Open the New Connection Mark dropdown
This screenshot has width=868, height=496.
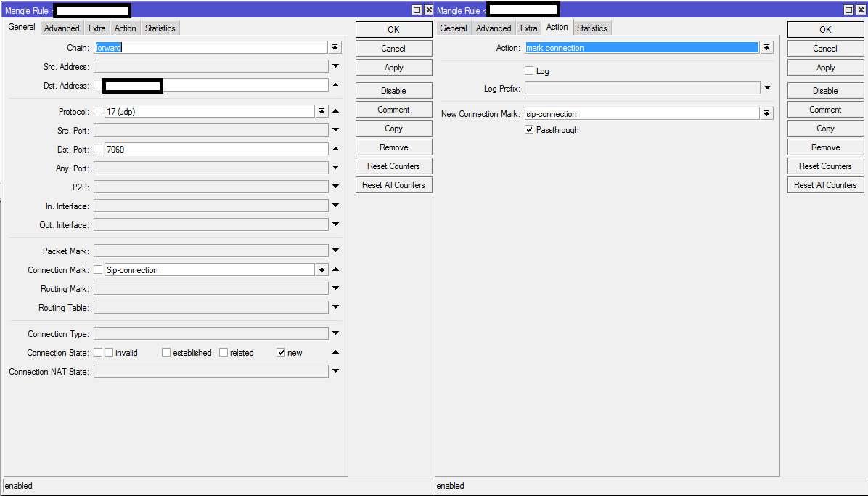point(766,113)
